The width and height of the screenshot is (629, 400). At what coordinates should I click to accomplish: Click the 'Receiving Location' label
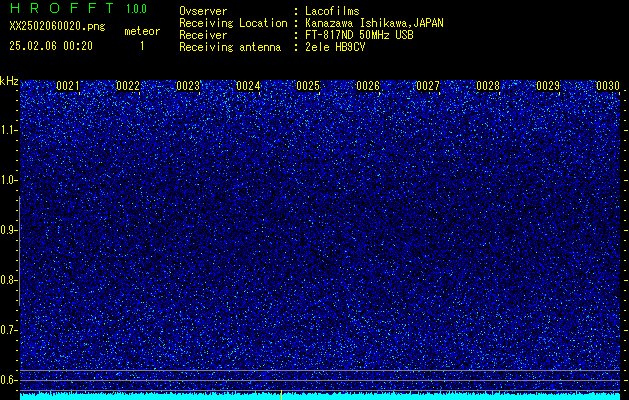(233, 24)
